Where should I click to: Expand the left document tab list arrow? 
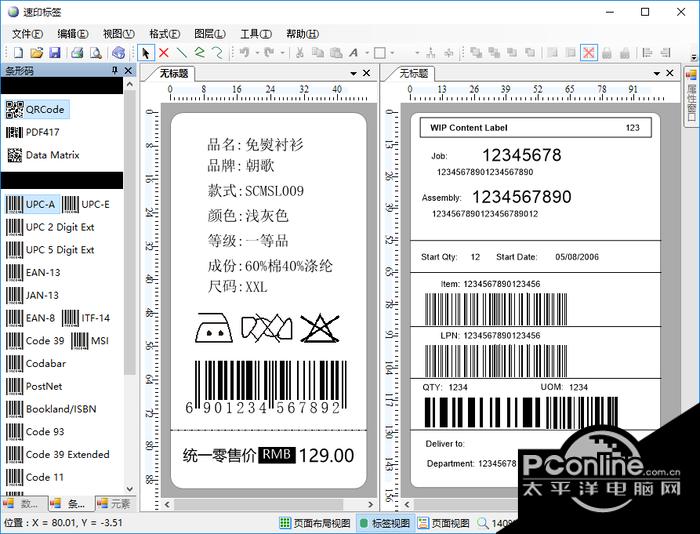tap(353, 73)
